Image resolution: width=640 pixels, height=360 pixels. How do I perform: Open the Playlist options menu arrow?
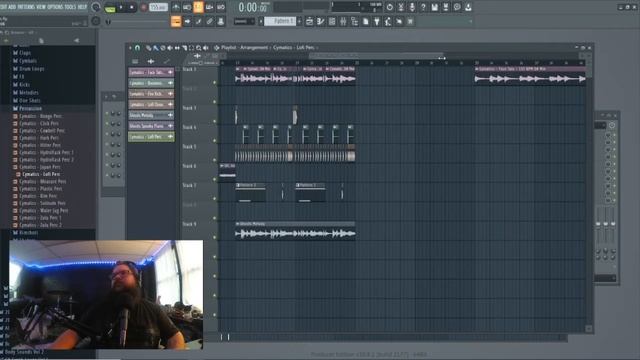click(131, 48)
